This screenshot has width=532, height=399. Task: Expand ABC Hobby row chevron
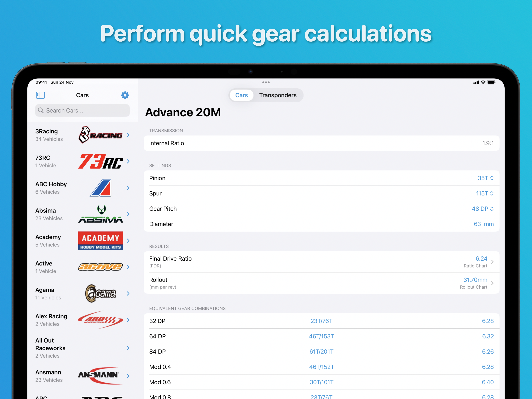(128, 188)
